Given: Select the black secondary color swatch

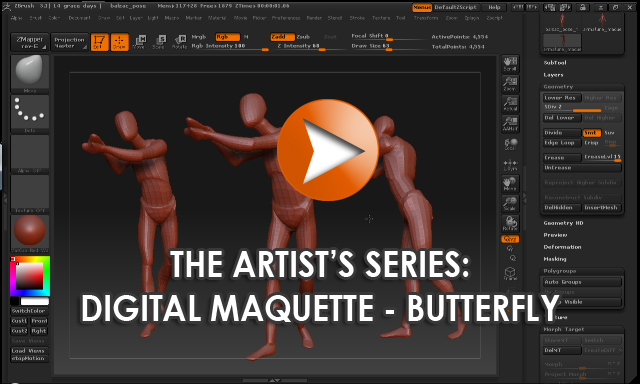Looking at the screenshot, I should pyautogui.click(x=15, y=301).
